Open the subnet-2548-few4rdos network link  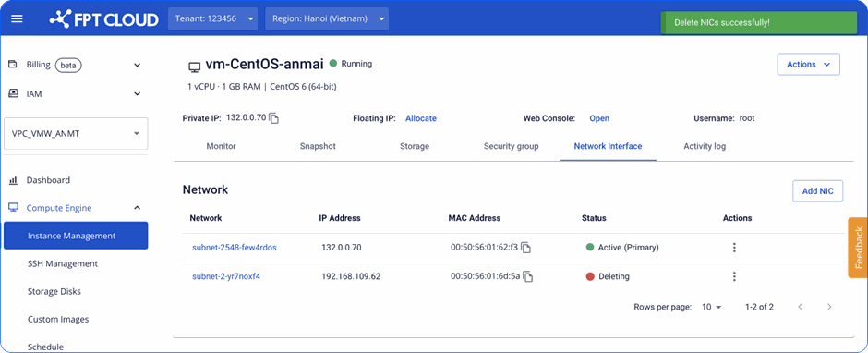tap(235, 248)
